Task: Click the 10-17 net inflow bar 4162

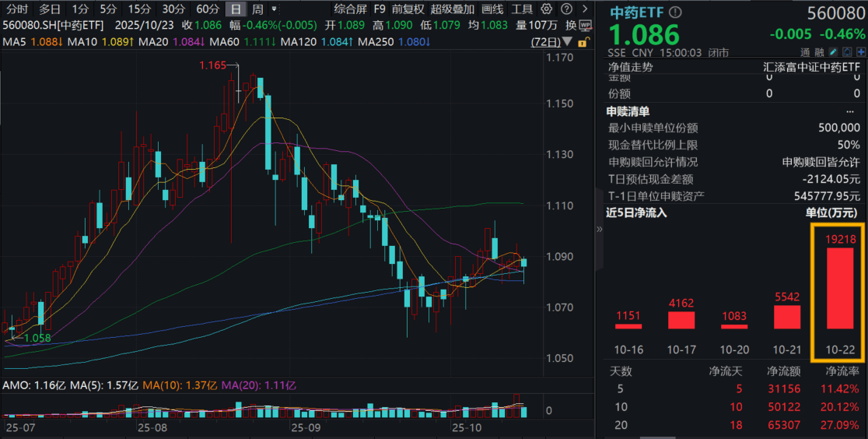Action: (x=681, y=321)
